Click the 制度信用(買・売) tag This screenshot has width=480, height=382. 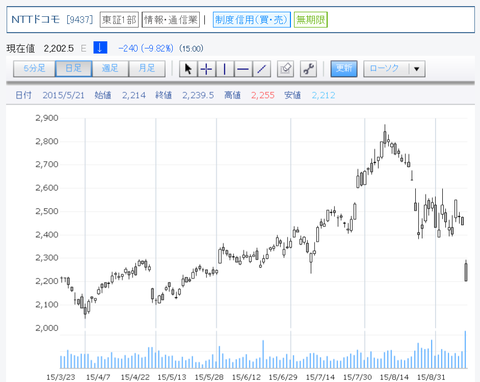coord(252,20)
